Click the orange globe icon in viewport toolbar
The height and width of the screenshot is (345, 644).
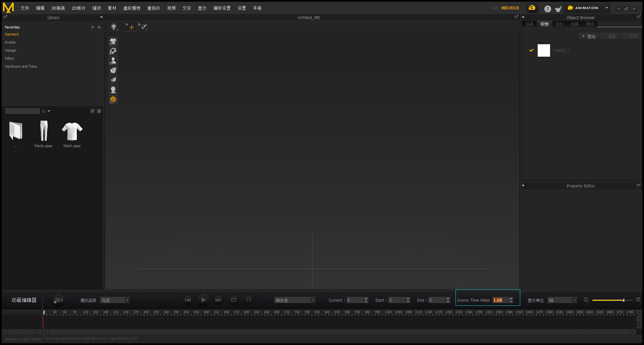113,99
